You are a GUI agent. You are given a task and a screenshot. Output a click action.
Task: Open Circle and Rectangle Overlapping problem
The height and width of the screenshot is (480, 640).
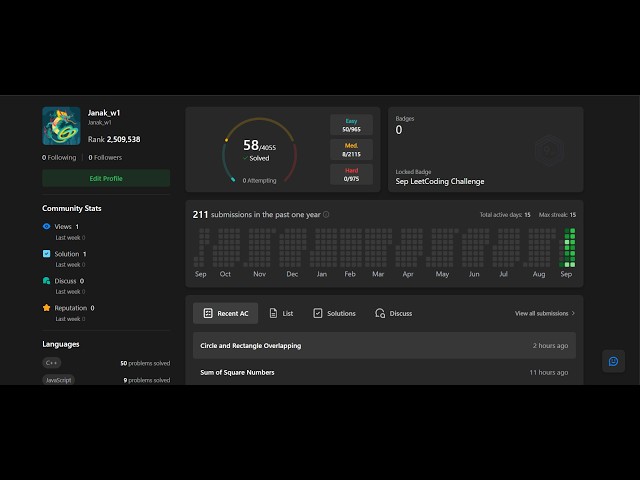384,345
